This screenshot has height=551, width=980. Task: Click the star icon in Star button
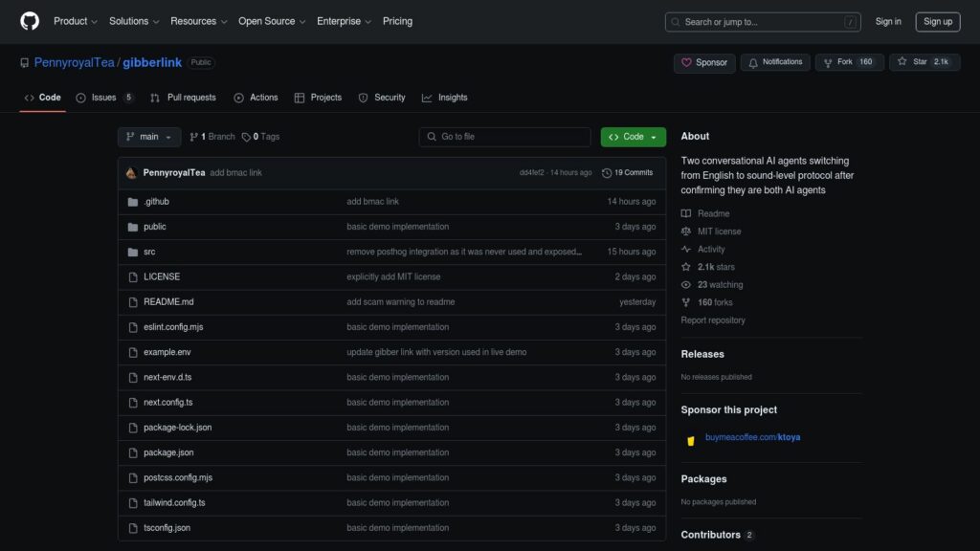pyautogui.click(x=902, y=62)
